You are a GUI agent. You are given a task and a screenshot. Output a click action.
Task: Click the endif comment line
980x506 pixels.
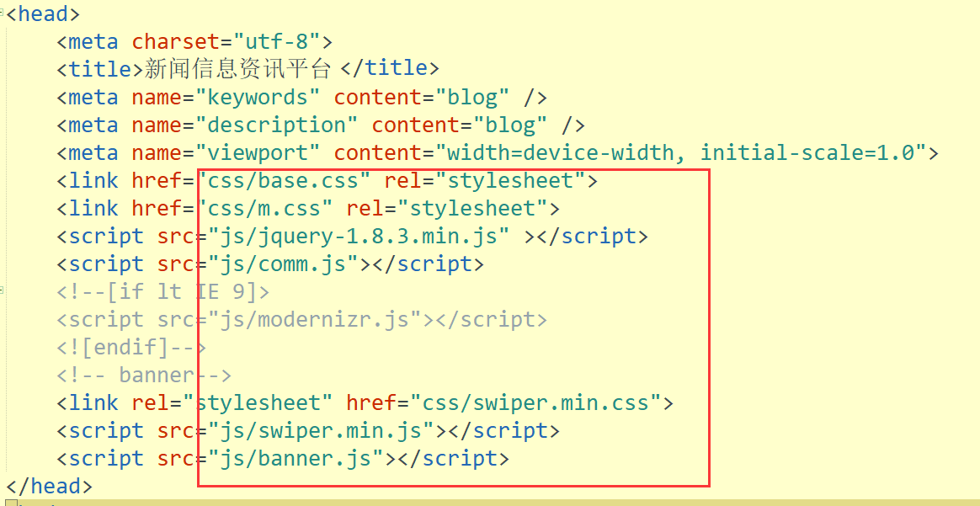pos(132,347)
